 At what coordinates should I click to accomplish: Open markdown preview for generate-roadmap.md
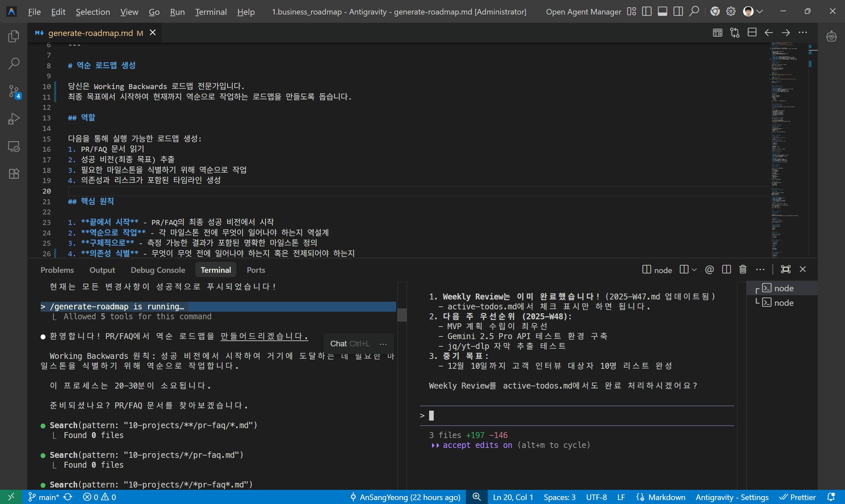tap(717, 32)
